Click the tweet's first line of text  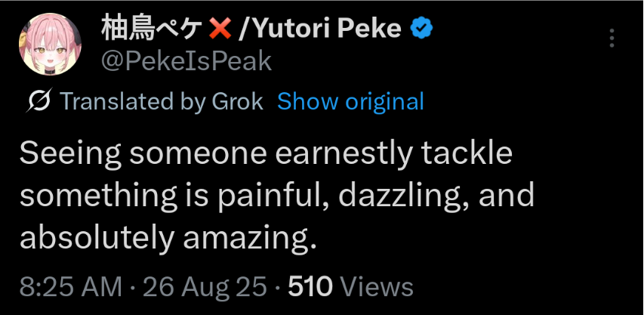pyautogui.click(x=266, y=154)
